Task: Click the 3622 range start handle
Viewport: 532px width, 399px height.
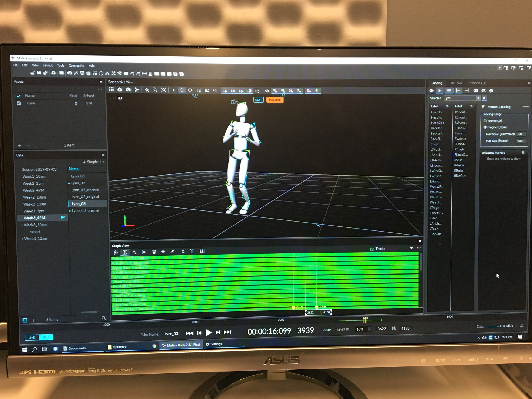Action: [310, 312]
